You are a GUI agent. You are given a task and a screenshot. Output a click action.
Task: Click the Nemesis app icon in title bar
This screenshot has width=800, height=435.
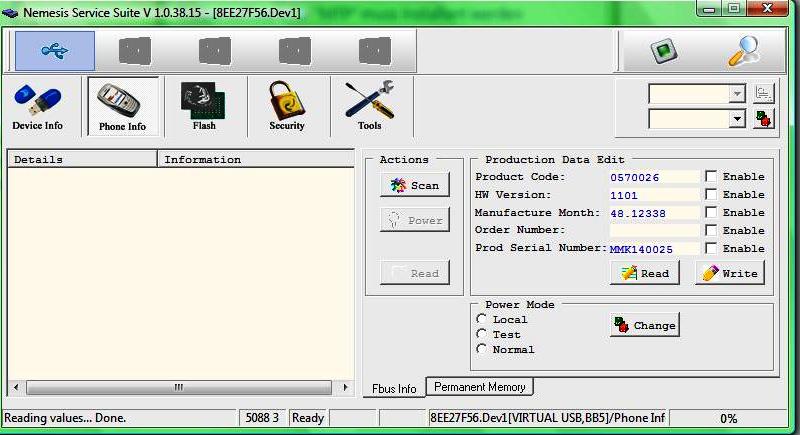[10, 12]
